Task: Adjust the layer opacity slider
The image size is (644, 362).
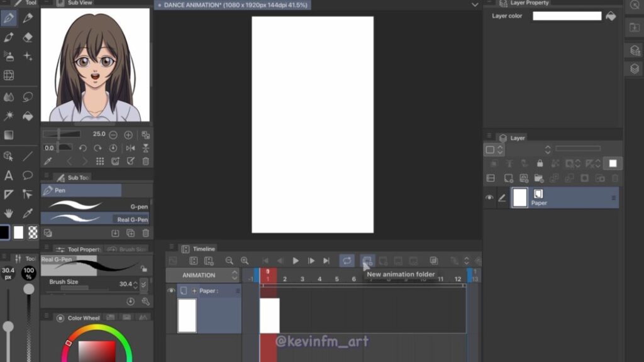Action: tap(578, 148)
